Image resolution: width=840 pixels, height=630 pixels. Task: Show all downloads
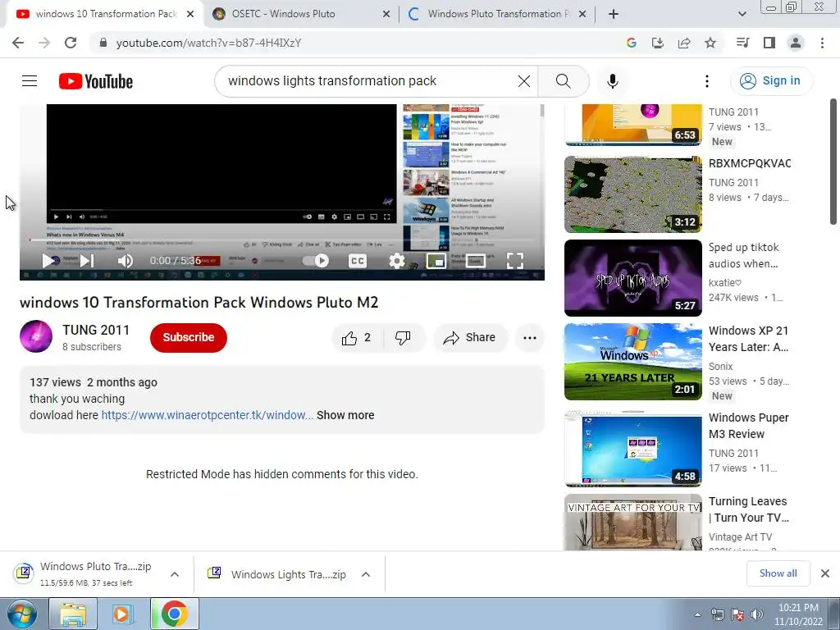778,573
